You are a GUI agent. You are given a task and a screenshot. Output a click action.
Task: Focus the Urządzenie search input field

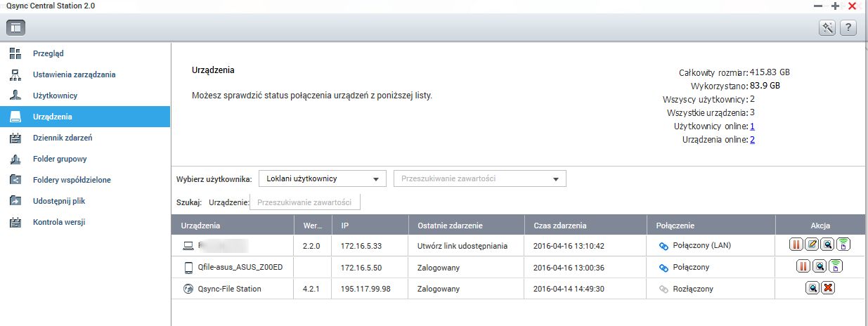[306, 202]
